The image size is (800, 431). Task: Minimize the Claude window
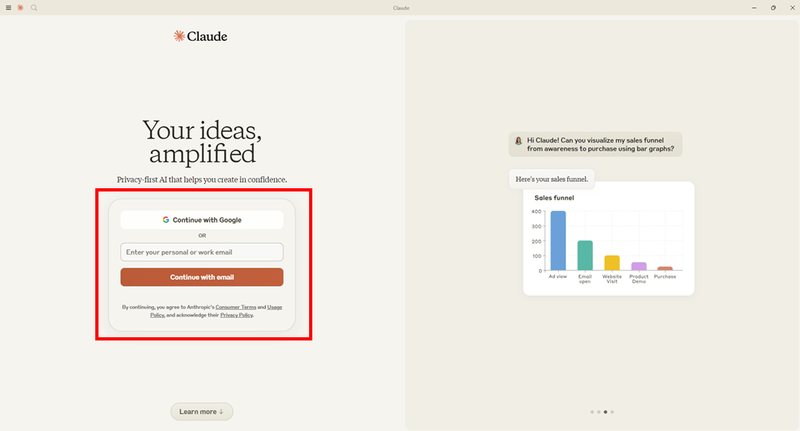[754, 8]
